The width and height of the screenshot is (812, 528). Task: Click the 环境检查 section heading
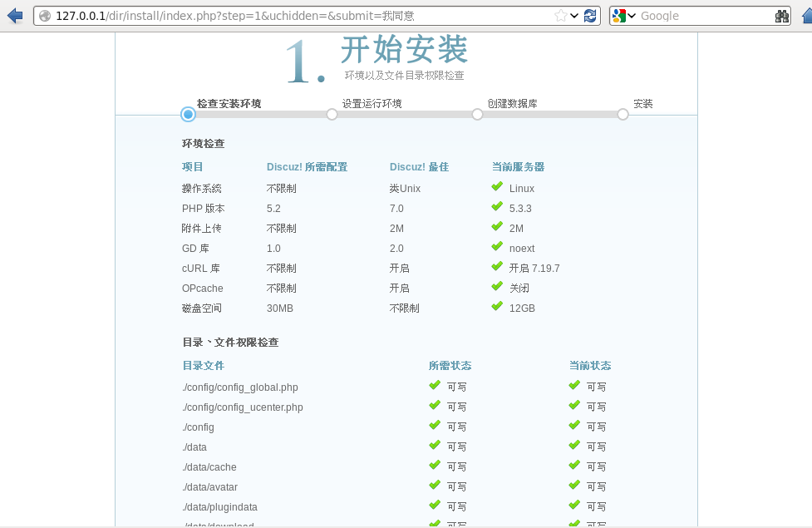click(x=203, y=144)
